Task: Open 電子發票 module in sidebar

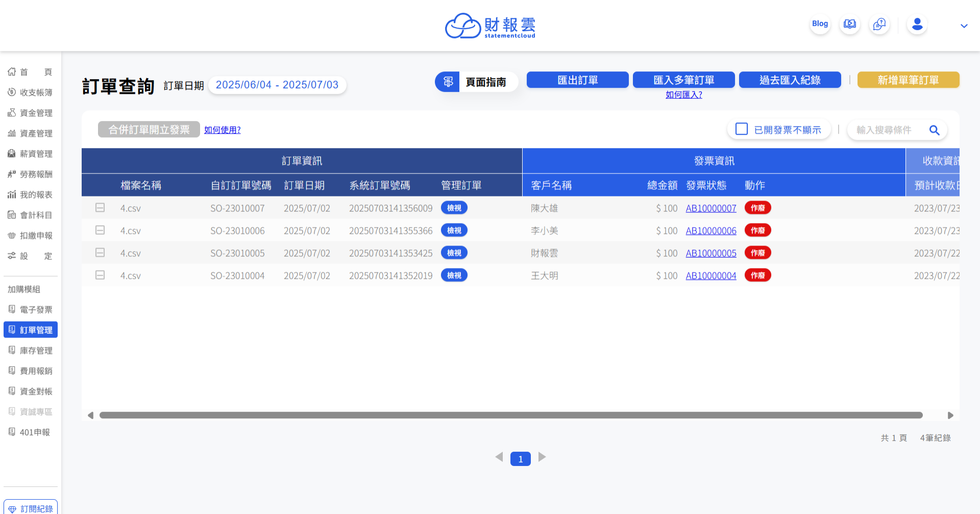Action: coord(30,309)
